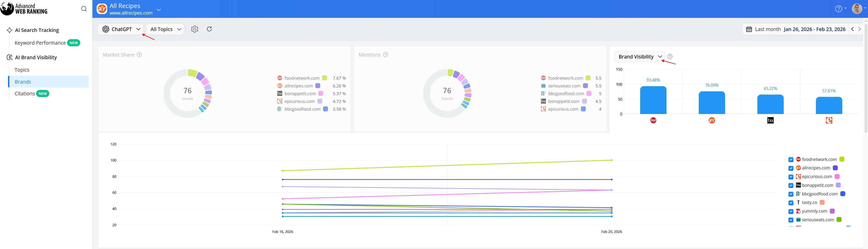The width and height of the screenshot is (868, 249).
Task: Click bonappetit.com in Market Share list
Action: (300, 93)
